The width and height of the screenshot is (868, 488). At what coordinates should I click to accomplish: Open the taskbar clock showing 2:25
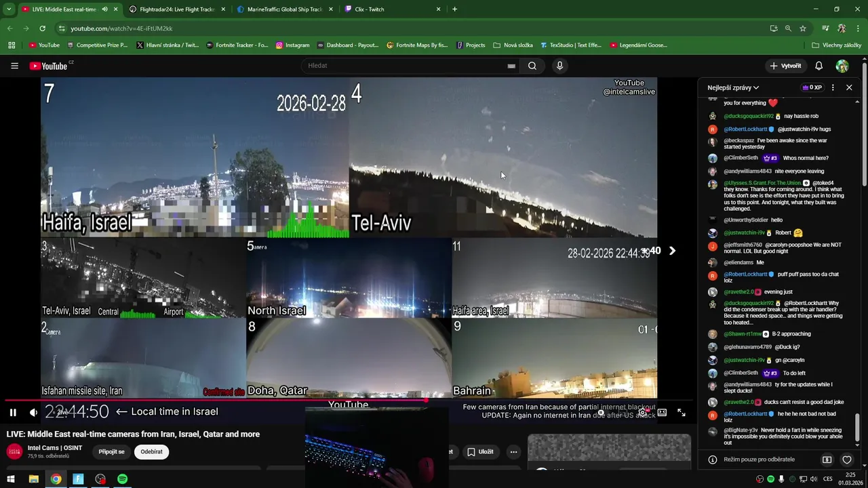(850, 479)
